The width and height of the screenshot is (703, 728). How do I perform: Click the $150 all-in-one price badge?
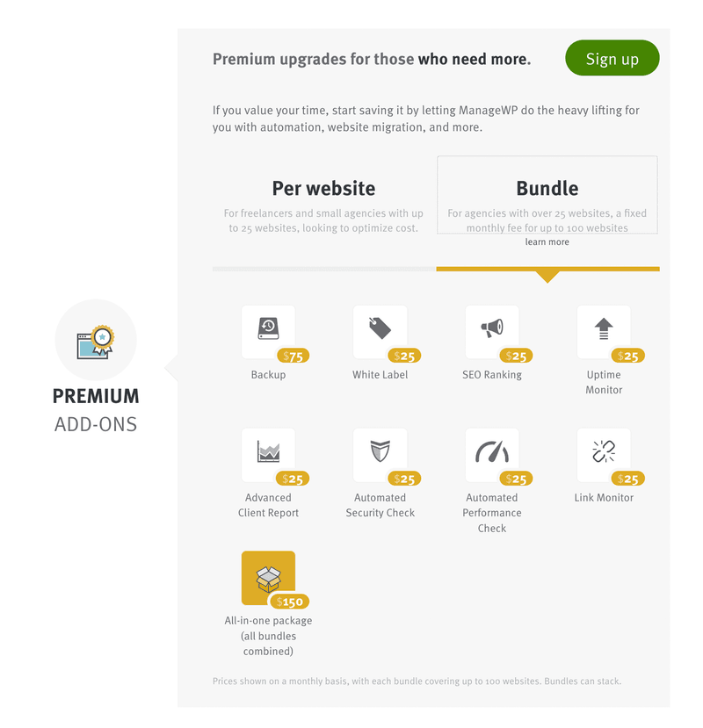pyautogui.click(x=289, y=602)
